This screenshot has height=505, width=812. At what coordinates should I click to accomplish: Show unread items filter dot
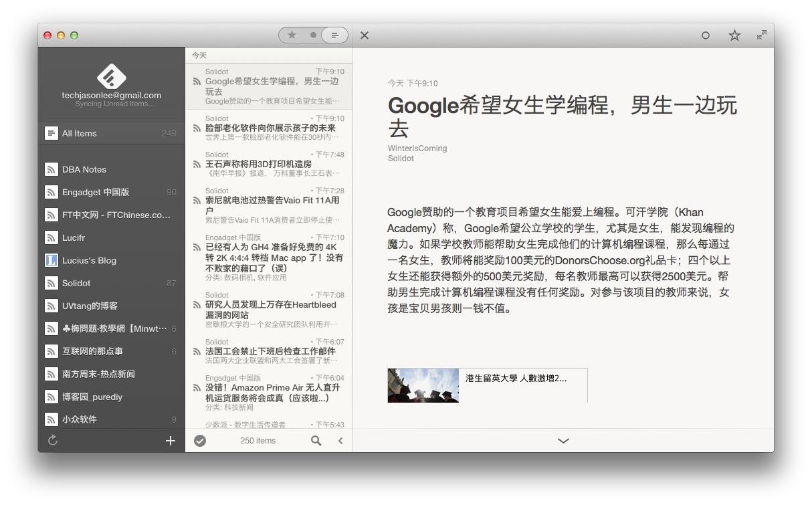point(313,35)
